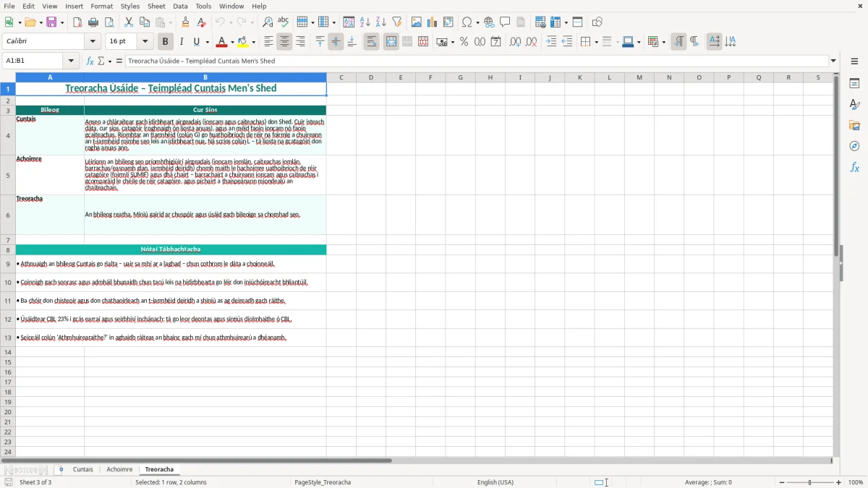Toggle Italic formatting
This screenshot has height=488, width=868.
[182, 42]
